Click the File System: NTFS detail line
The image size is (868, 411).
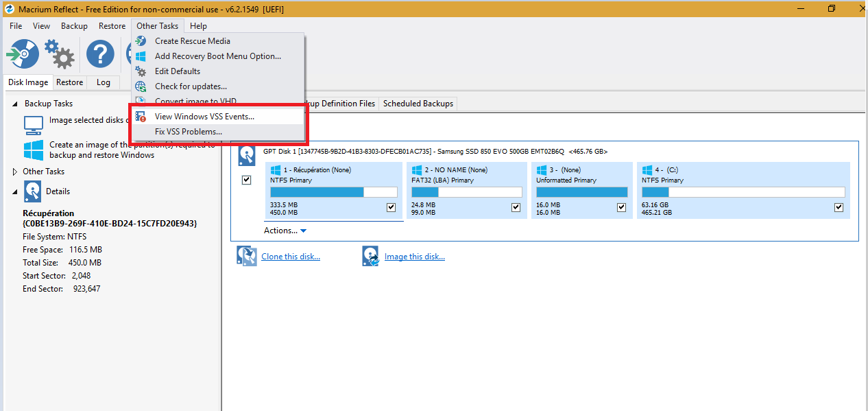click(x=55, y=237)
